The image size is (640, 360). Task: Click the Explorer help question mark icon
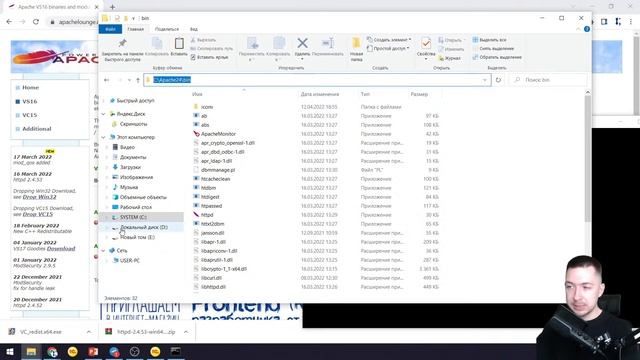(x=587, y=29)
